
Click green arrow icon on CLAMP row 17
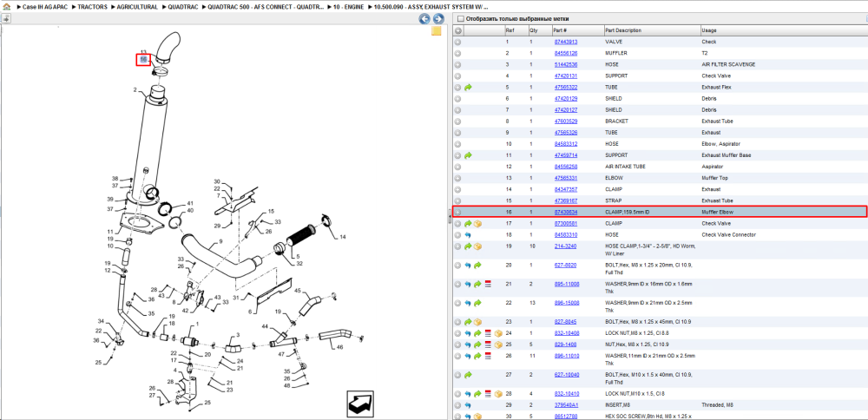click(469, 224)
